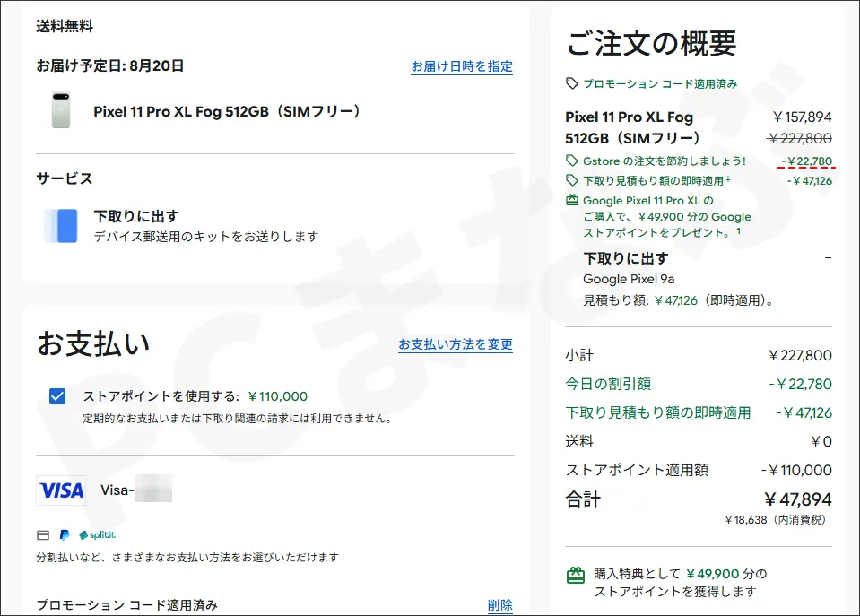The height and width of the screenshot is (616, 860).
Task: Click the credit card payment icon
Action: pyautogui.click(x=43, y=534)
